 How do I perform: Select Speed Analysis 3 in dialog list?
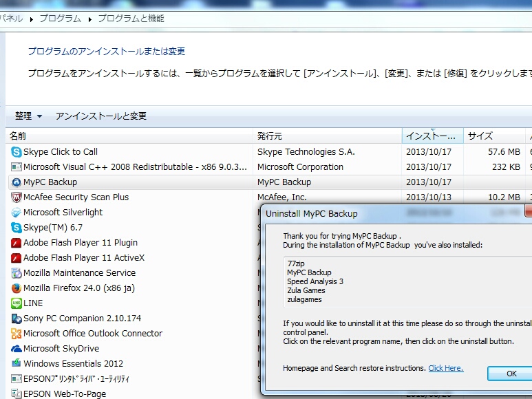[315, 281]
